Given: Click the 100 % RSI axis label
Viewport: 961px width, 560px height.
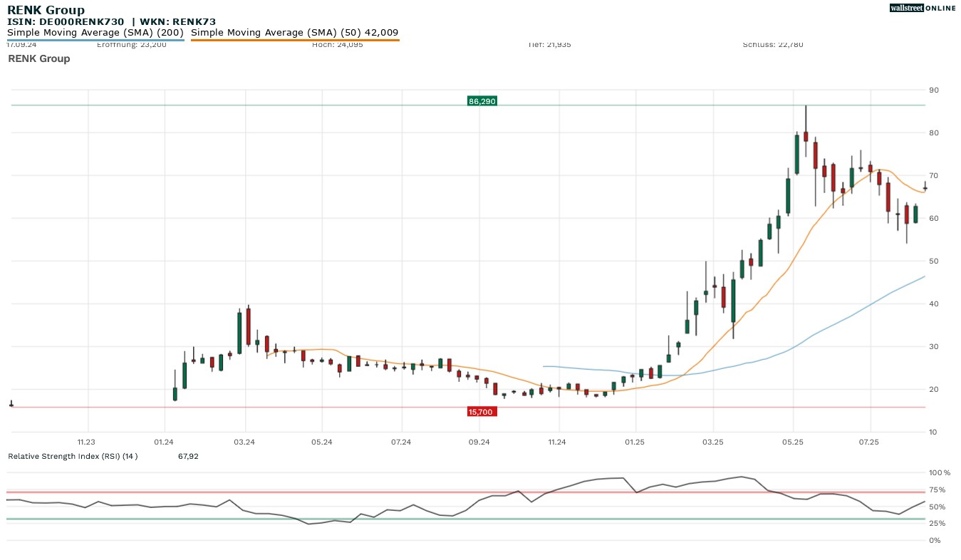Looking at the screenshot, I should (x=940, y=472).
